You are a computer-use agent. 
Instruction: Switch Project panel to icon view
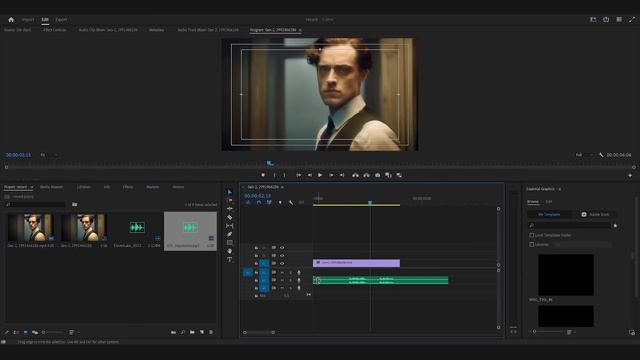tap(25, 332)
